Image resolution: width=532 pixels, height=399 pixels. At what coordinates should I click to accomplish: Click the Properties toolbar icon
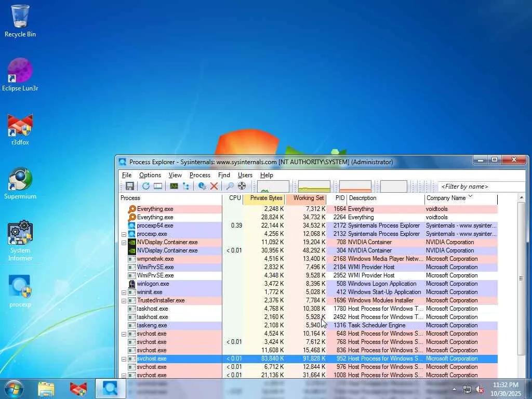(x=202, y=186)
